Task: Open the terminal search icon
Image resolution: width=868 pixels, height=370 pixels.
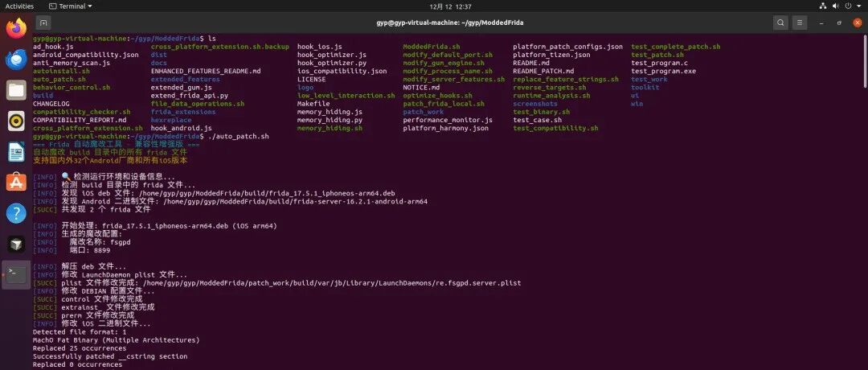Action: tap(780, 23)
